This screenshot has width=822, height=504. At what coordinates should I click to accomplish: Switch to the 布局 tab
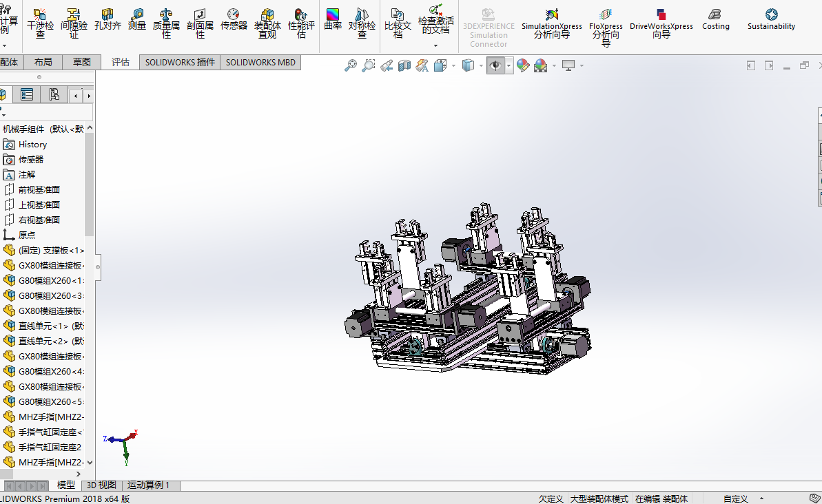pyautogui.click(x=43, y=63)
